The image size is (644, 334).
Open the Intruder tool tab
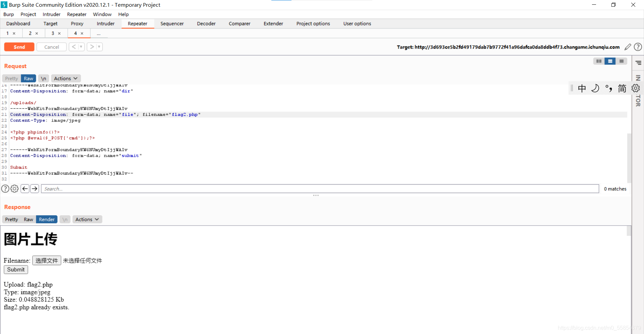click(x=106, y=23)
